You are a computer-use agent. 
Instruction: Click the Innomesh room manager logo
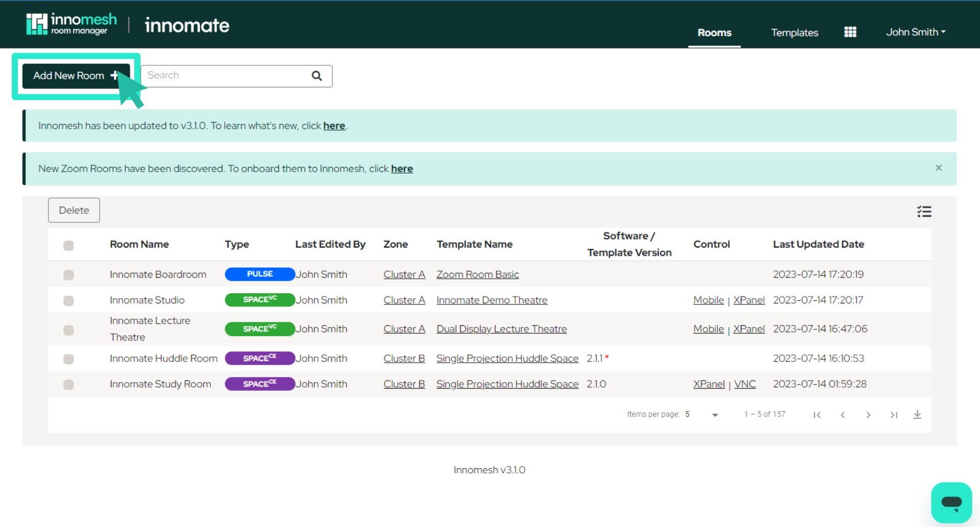coord(71,23)
